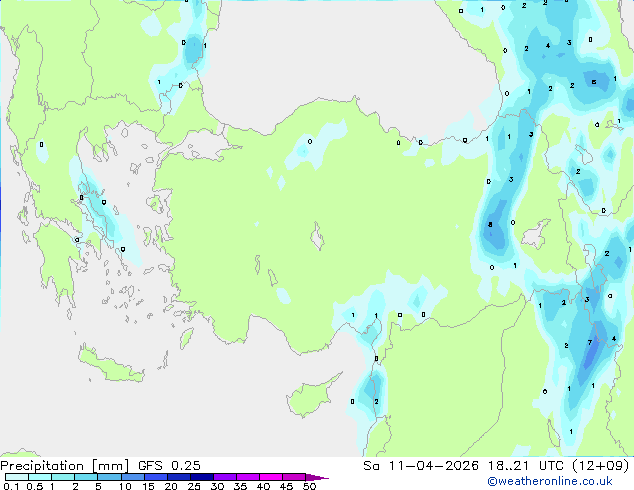Select the 35–40 mm legend color swatch
634x490 pixels.
(x=248, y=477)
